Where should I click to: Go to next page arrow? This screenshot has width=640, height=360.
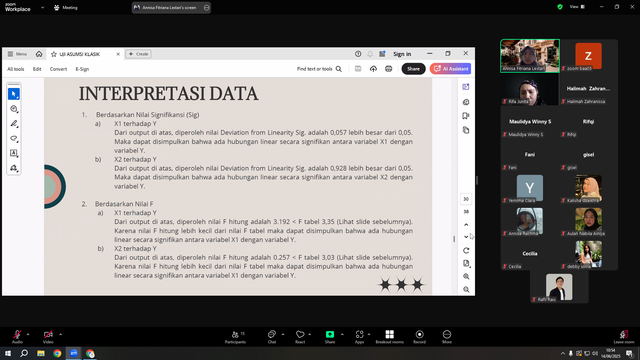pos(466,237)
